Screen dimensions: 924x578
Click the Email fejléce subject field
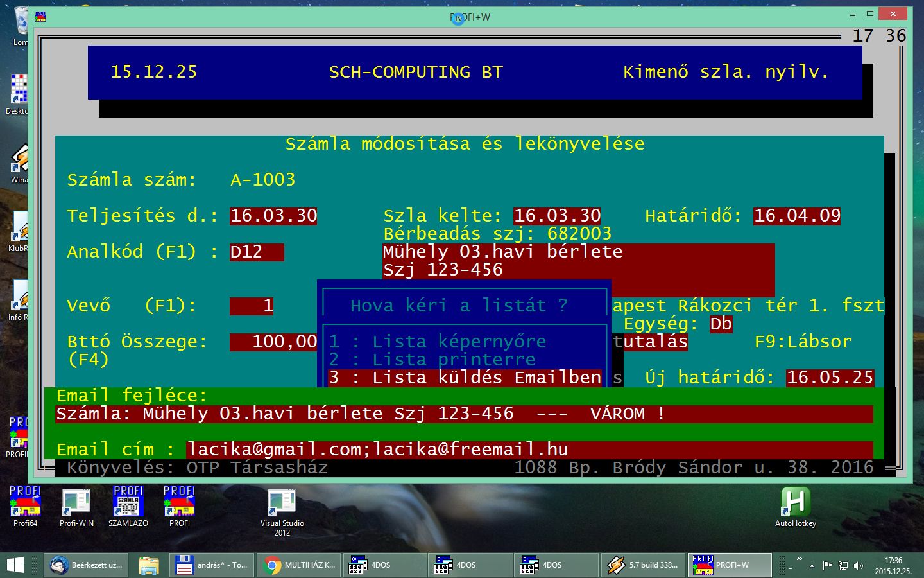[463, 414]
